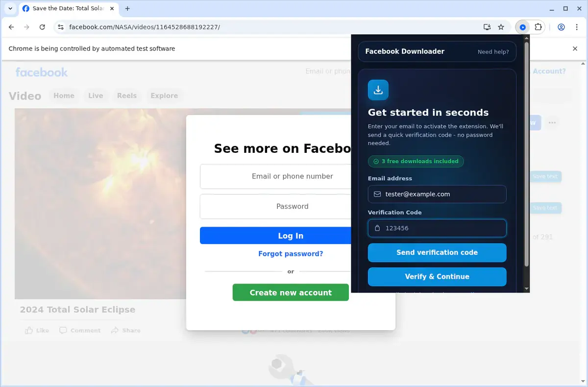Open the Chrome profile icon
The height and width of the screenshot is (387, 588).
pyautogui.click(x=561, y=27)
